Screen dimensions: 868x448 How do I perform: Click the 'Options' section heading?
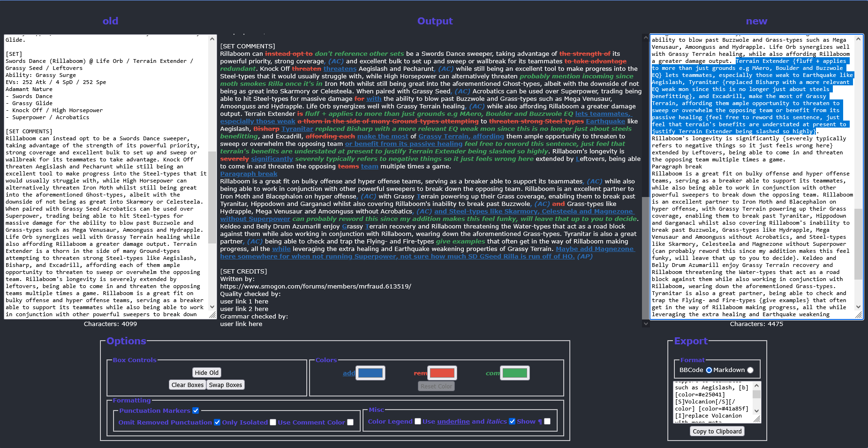[x=126, y=341]
